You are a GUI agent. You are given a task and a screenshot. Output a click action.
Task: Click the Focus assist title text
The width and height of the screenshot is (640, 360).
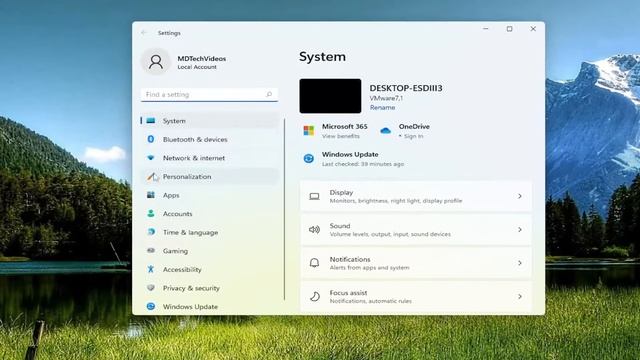[x=348, y=293]
